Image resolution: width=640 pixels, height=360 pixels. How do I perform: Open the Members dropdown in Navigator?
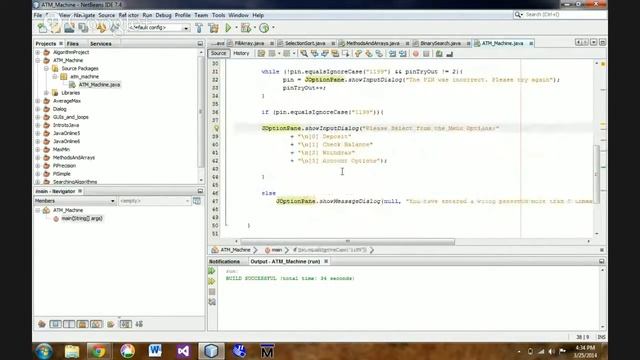pyautogui.click(x=112, y=201)
